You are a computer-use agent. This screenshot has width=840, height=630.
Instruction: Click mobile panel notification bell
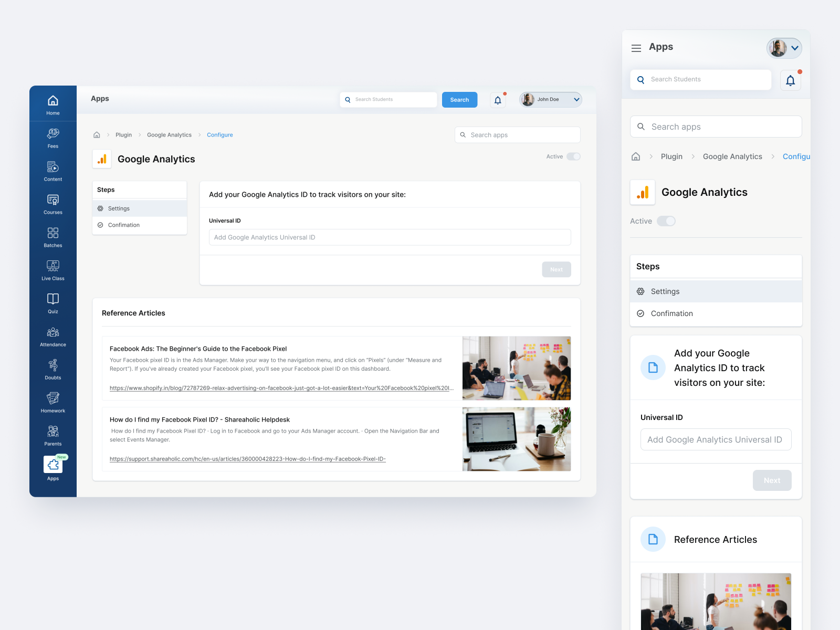click(x=791, y=80)
